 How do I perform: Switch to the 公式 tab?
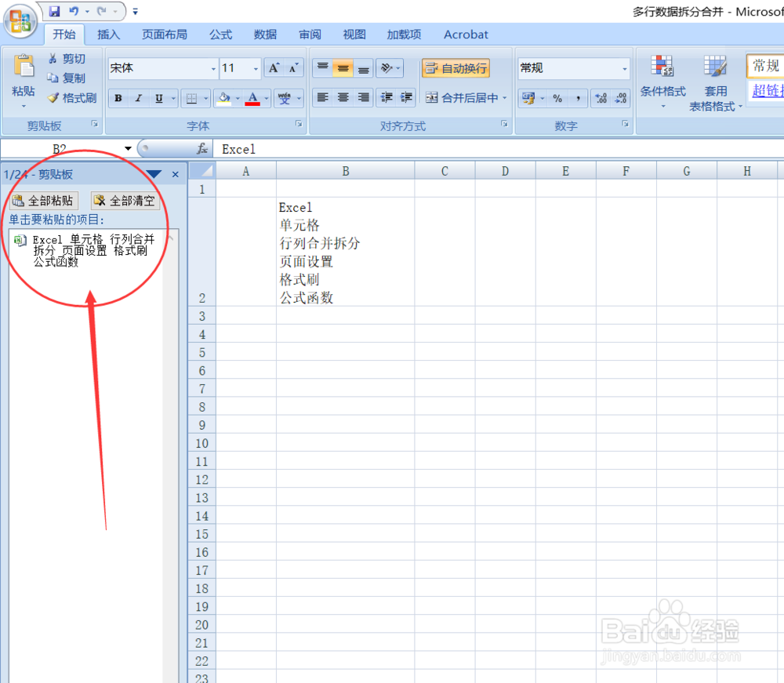220,35
